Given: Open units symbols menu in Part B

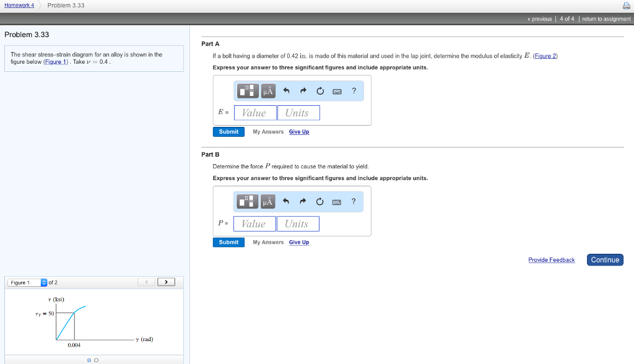Looking at the screenshot, I should point(267,201).
